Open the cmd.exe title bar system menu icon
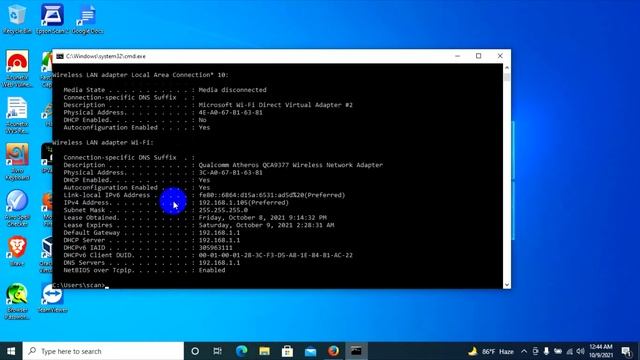The height and width of the screenshot is (360, 640). coord(60,56)
